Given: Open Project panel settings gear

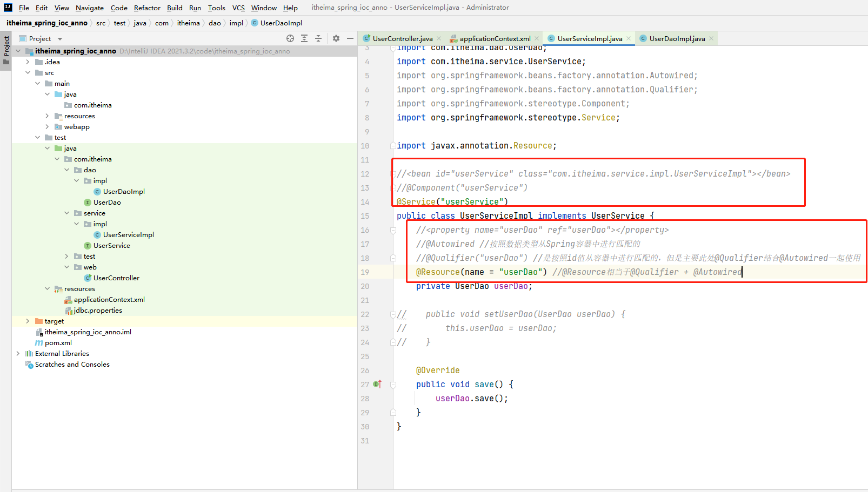Looking at the screenshot, I should [336, 38].
